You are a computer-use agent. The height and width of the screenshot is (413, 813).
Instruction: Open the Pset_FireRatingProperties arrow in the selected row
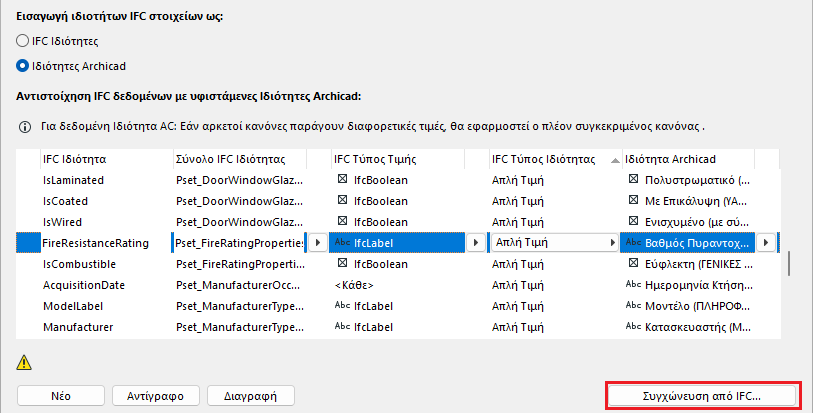coord(317,243)
